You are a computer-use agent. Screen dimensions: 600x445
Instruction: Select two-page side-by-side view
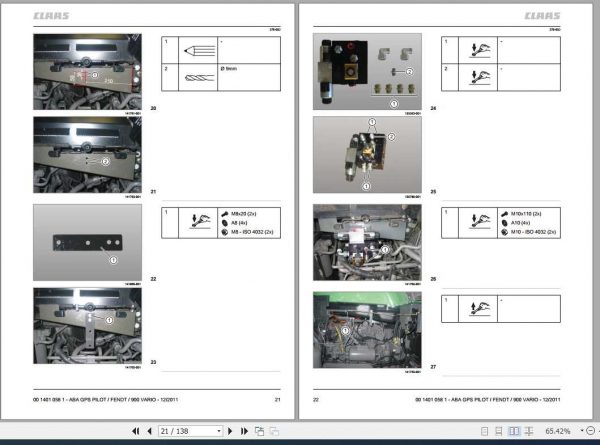514,431
